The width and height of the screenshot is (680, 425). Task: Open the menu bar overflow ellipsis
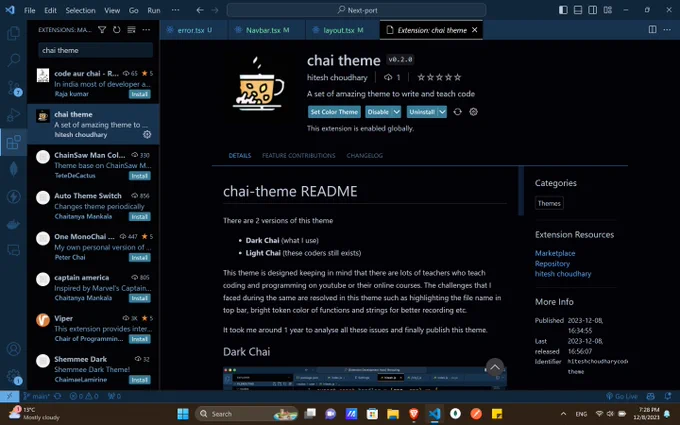click(x=175, y=10)
